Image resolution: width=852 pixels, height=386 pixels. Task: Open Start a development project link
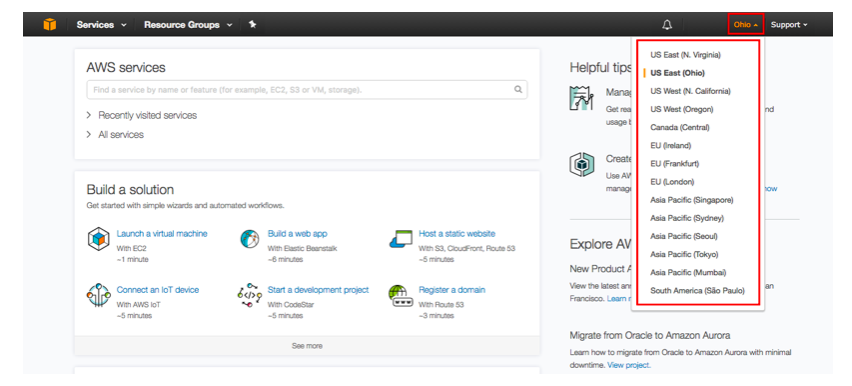click(x=318, y=290)
